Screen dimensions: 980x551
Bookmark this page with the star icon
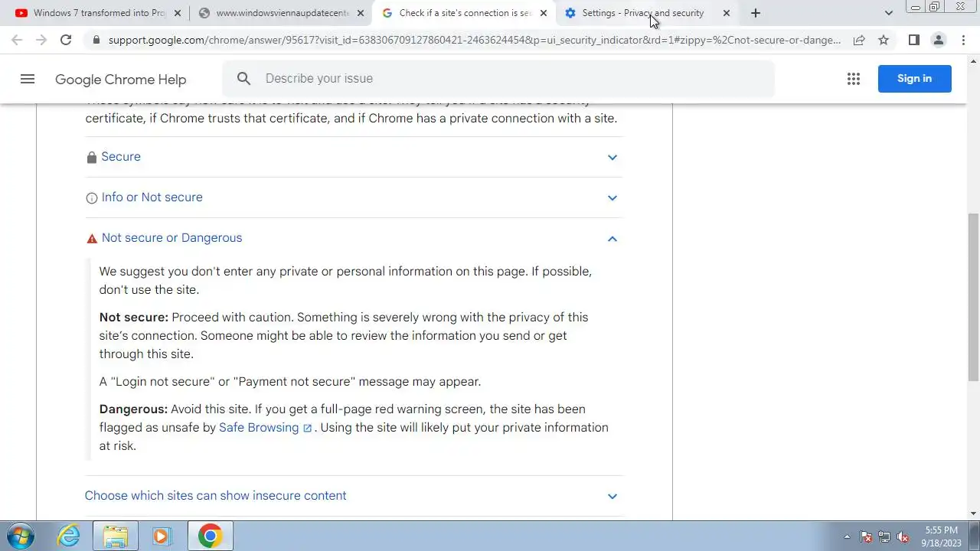pyautogui.click(x=884, y=40)
